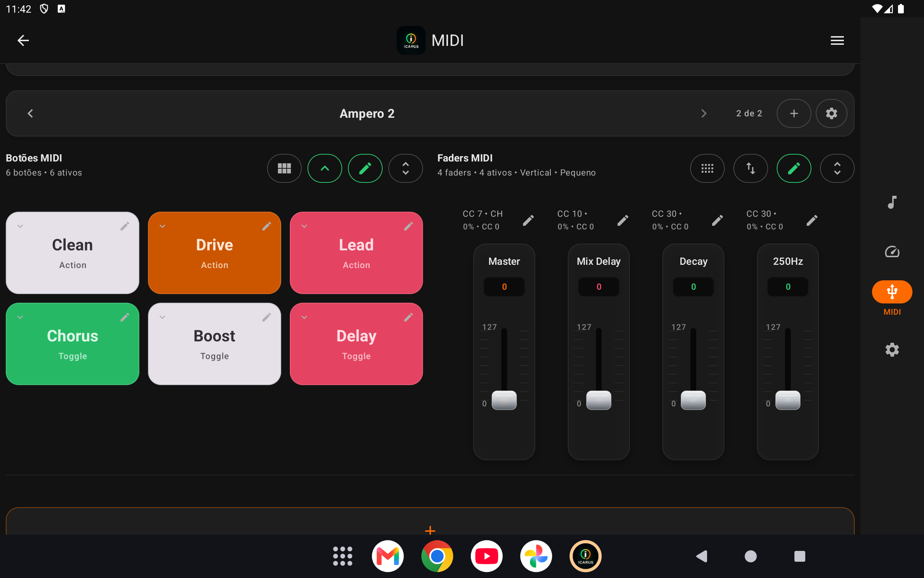The width and height of the screenshot is (924, 578).
Task: Launch YouTube from the taskbar
Action: coord(487,556)
